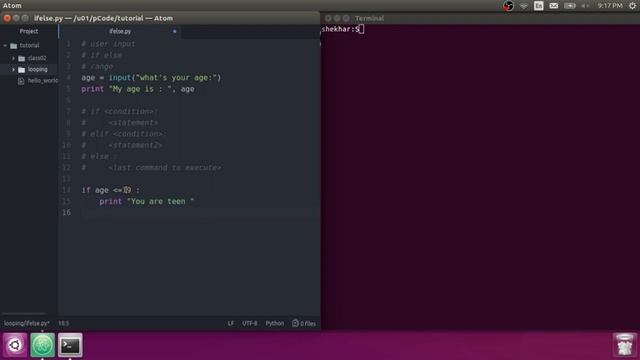
Task: Open the Trash icon on launcher
Action: 624,345
